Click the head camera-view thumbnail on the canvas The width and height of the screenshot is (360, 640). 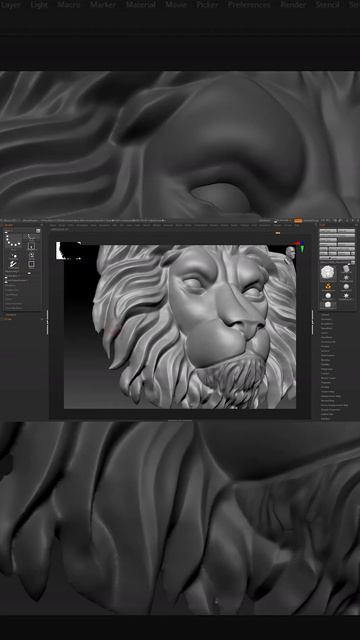click(290, 252)
